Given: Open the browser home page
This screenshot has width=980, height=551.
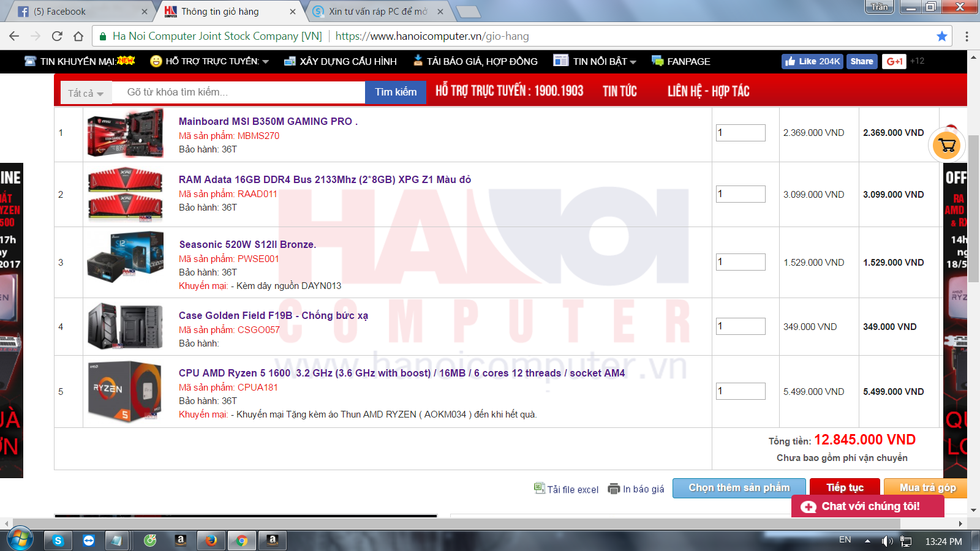Looking at the screenshot, I should coord(78,36).
